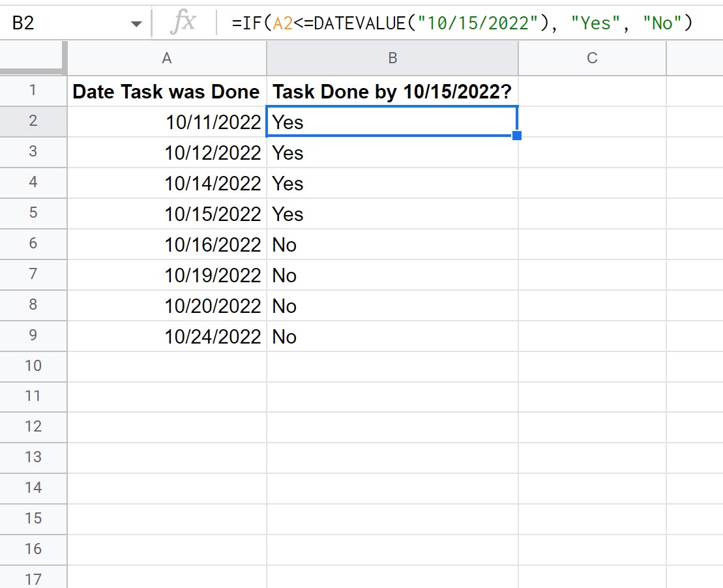Click the fx function icon
Viewport: 723px width, 588px height.
pyautogui.click(x=183, y=22)
